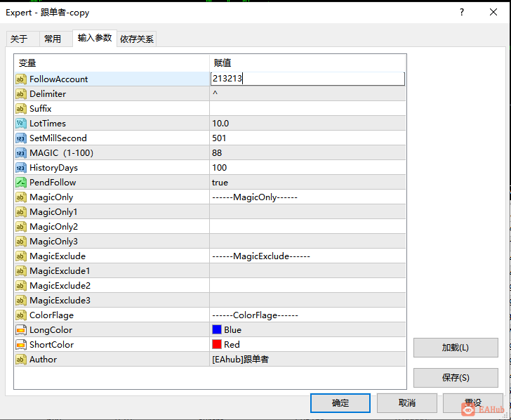This screenshot has width=511, height=420.
Task: Click the string icon beside Author
Action: pos(21,360)
